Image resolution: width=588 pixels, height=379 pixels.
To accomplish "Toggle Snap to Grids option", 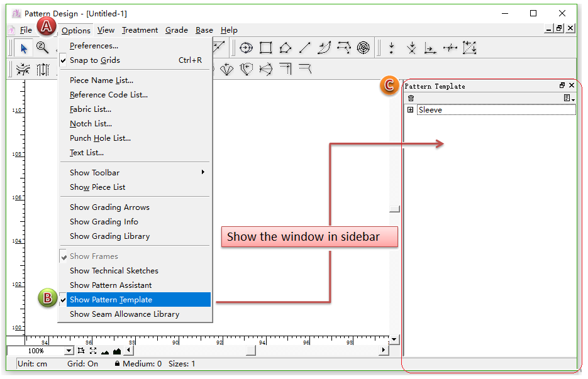I will 95,60.
